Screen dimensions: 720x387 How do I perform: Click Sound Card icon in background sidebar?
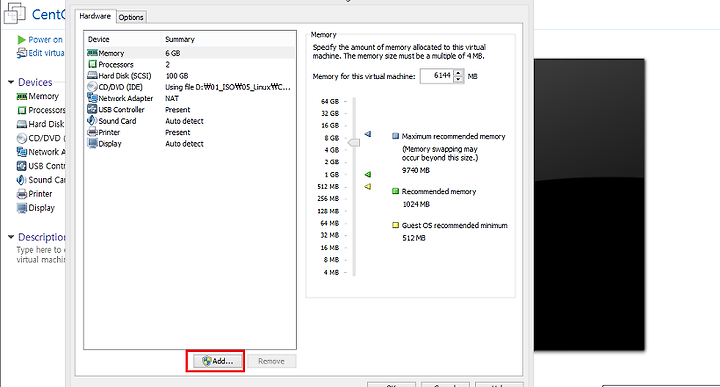point(22,180)
